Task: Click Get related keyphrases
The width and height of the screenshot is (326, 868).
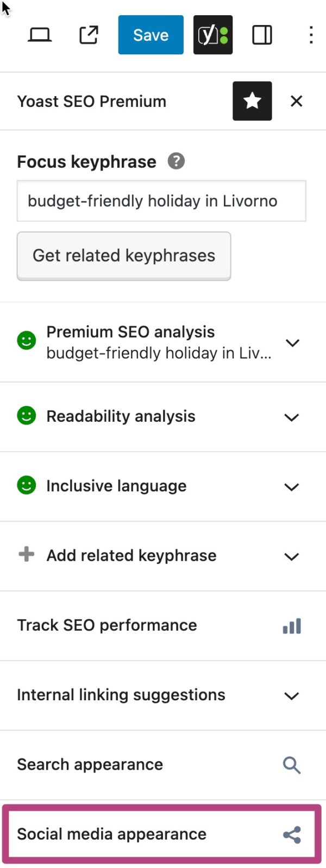Action: (124, 256)
